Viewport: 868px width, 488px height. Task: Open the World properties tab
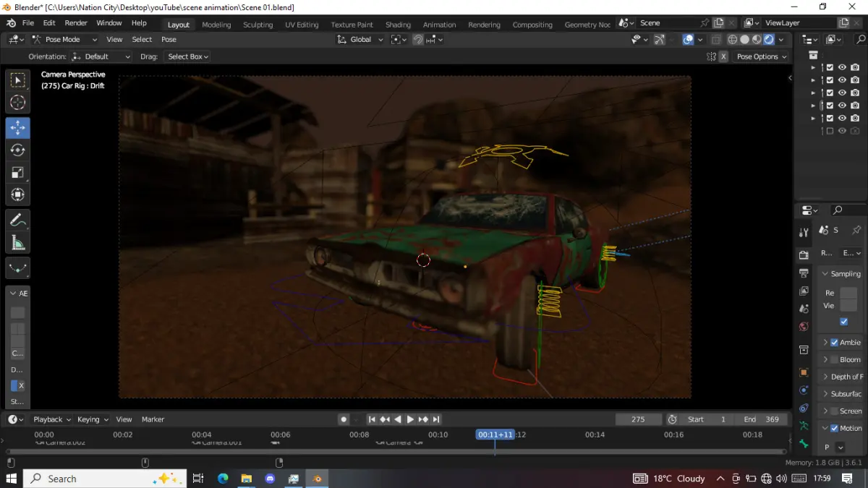tap(804, 327)
